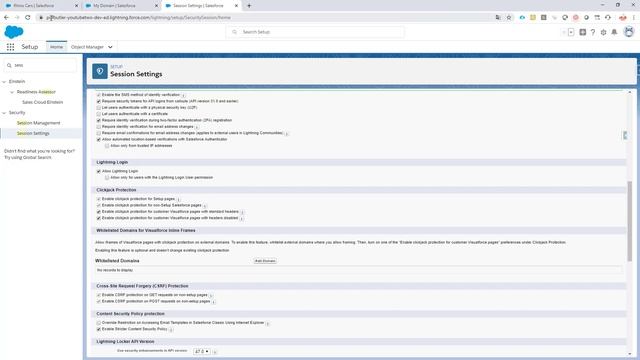Click the Global Actions plus icon
The height and width of the screenshot is (360, 640).
[x=582, y=32]
